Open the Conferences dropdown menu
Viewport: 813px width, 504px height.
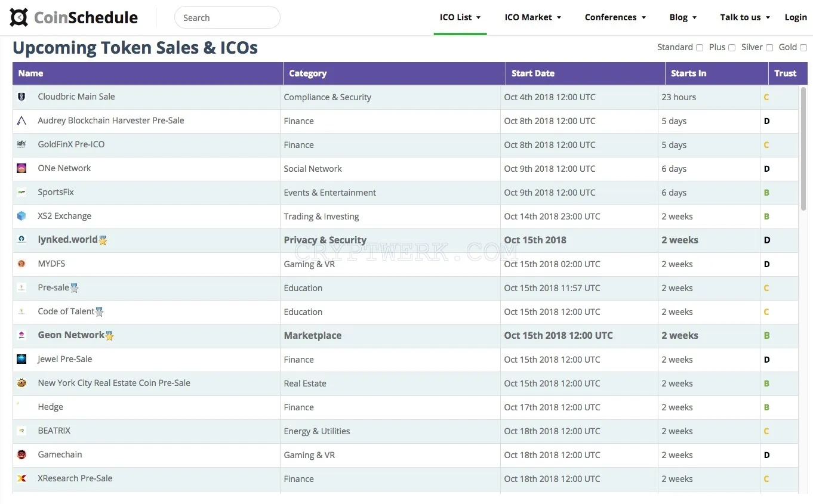click(x=615, y=17)
